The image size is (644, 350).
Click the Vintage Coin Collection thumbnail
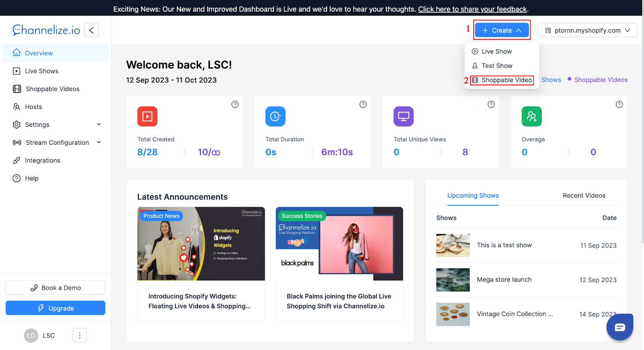point(453,314)
